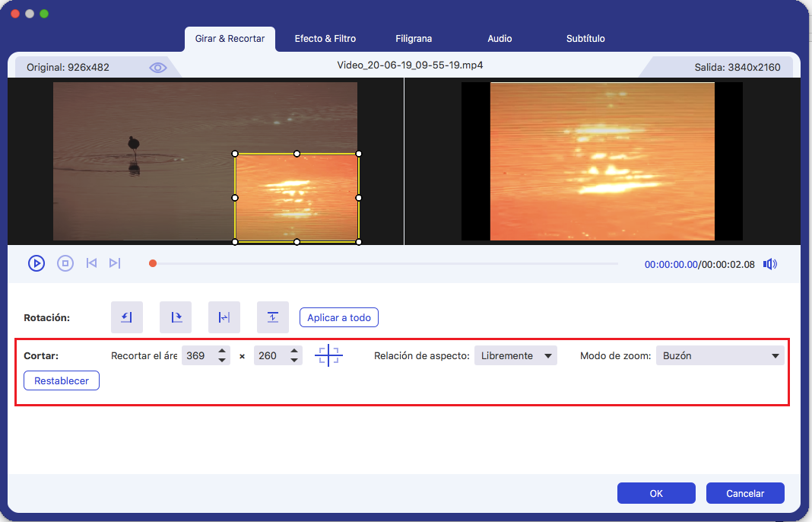Image resolution: width=812 pixels, height=522 pixels.
Task: Jump to the next frame
Action: 115,263
